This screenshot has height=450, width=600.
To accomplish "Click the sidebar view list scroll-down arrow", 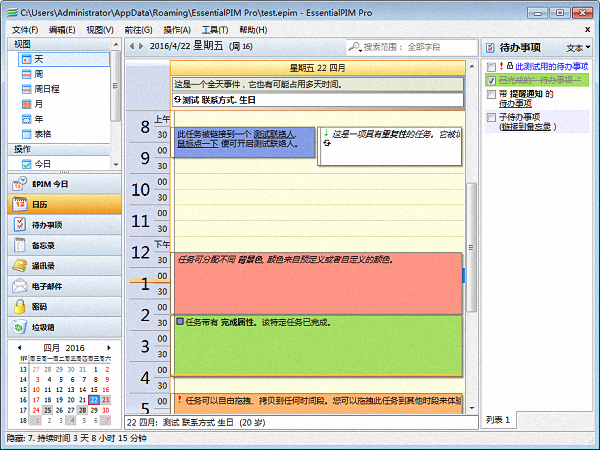I will (x=116, y=165).
